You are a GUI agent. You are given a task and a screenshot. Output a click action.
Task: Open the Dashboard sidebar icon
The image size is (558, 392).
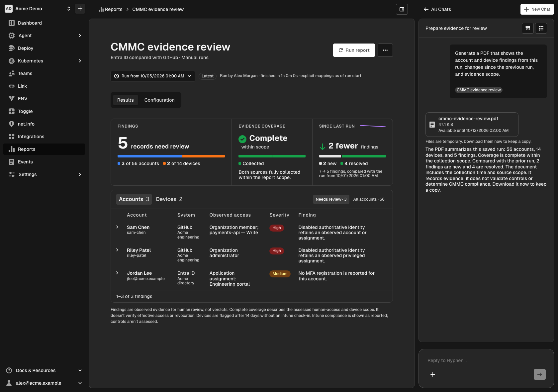click(12, 23)
